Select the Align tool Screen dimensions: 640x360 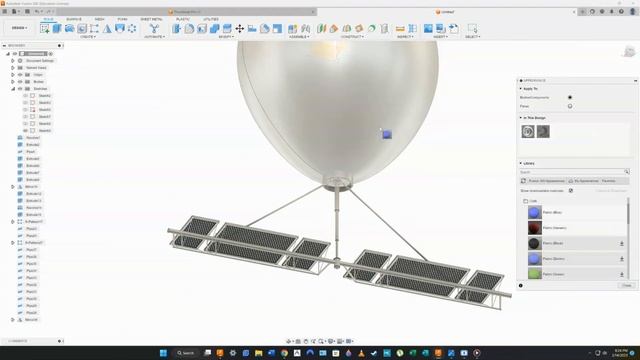(x=252, y=28)
